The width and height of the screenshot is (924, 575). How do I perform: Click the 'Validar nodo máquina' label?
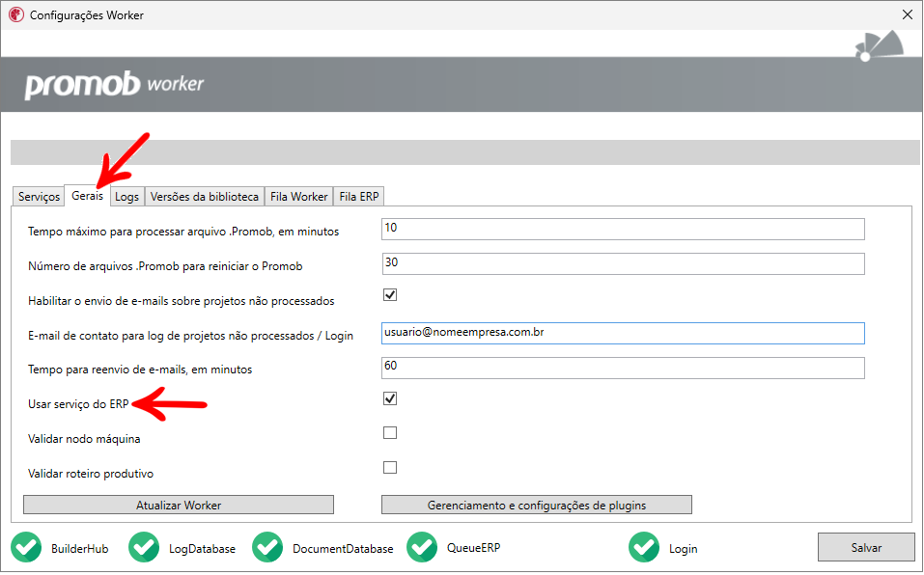tap(84, 439)
